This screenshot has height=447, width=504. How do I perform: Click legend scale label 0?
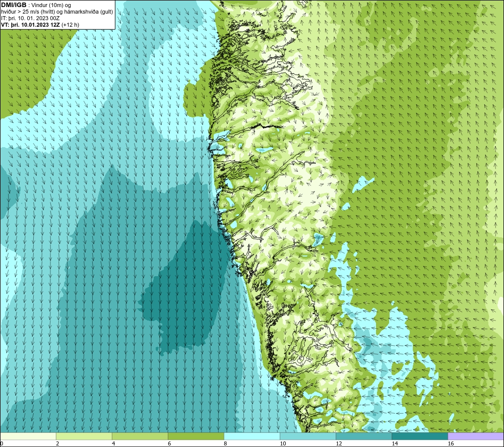pos(2,444)
